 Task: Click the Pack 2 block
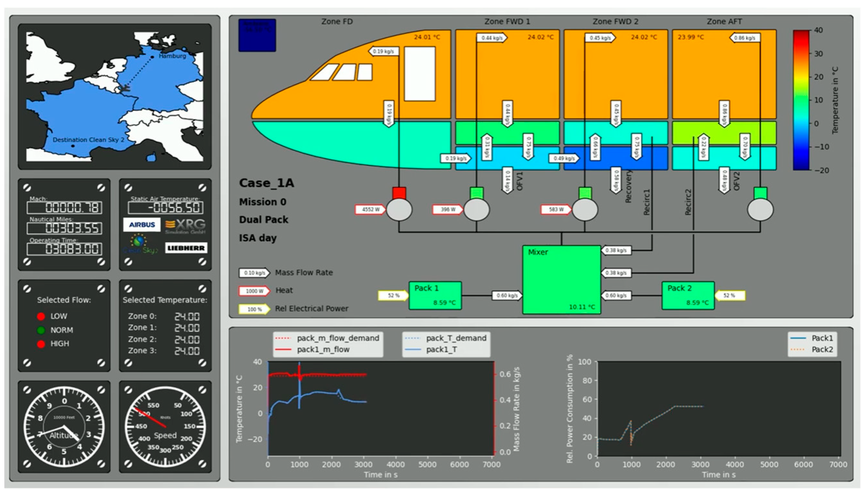tap(687, 295)
